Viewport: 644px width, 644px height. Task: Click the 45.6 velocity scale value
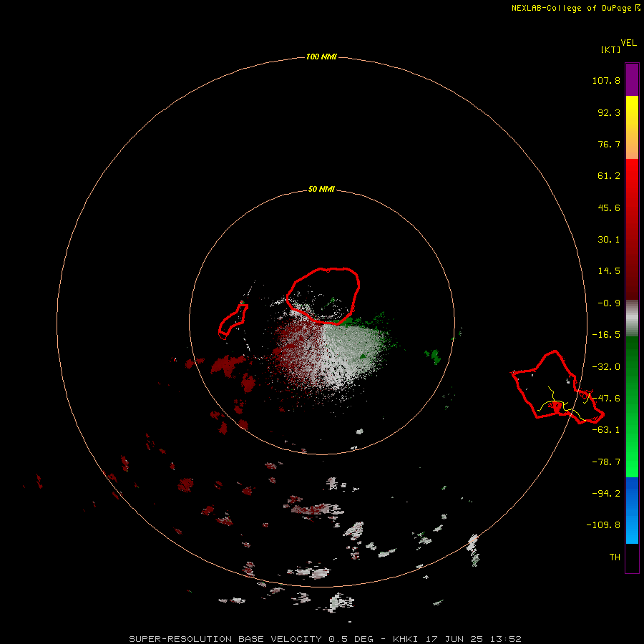click(609, 208)
